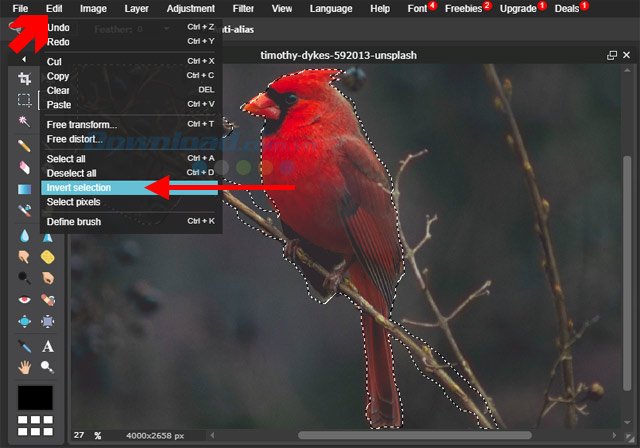The height and width of the screenshot is (448, 640).
Task: Select the Pinch tool
Action: (48, 322)
